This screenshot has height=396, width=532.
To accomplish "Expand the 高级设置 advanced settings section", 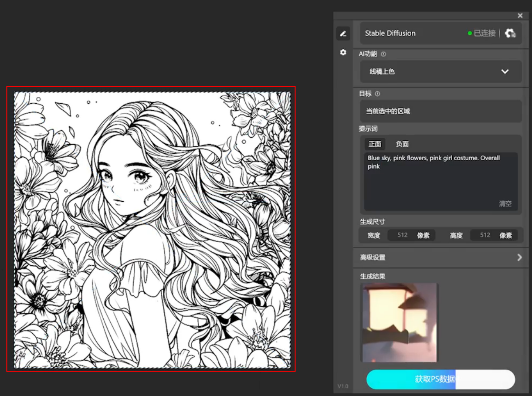I will coord(441,257).
